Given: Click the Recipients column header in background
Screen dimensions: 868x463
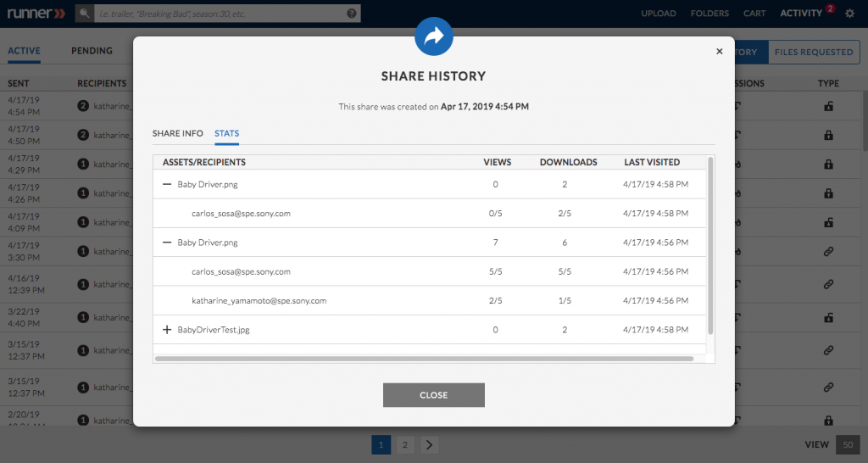Looking at the screenshot, I should [102, 83].
